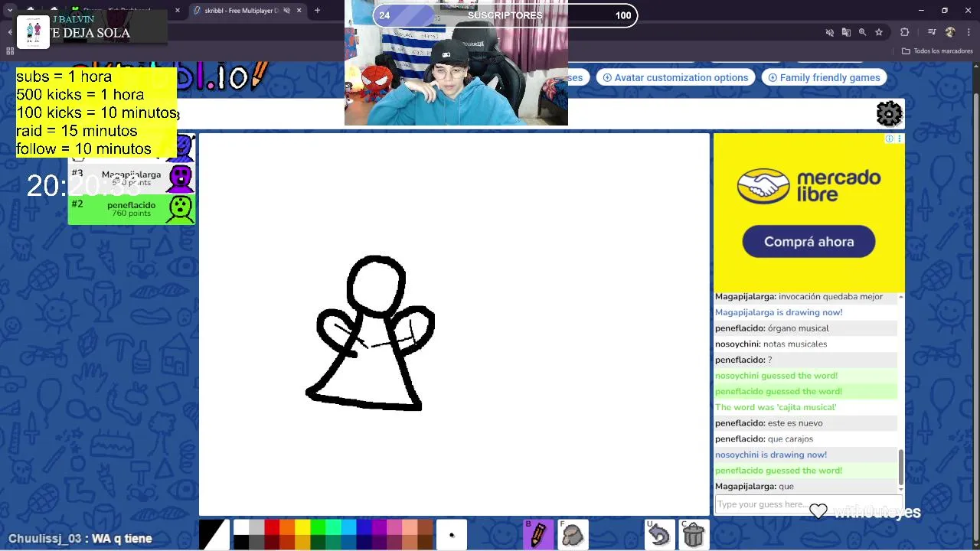
Task: Pick the navy blue color swatch
Action: [364, 542]
